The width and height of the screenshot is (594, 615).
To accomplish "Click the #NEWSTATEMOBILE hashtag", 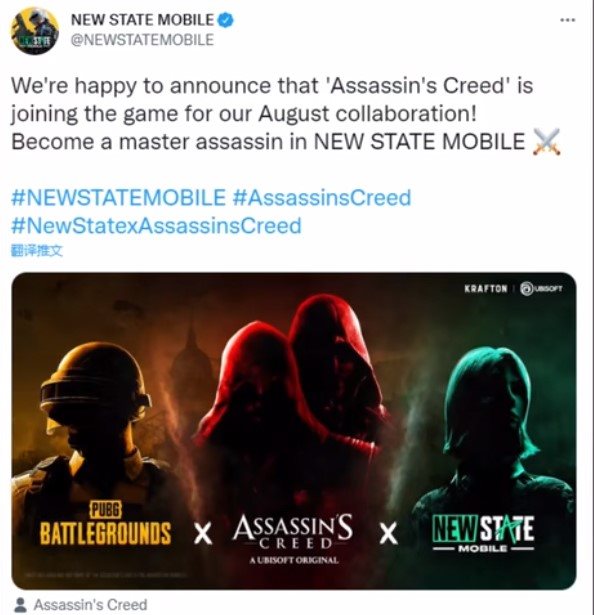I will tap(118, 197).
